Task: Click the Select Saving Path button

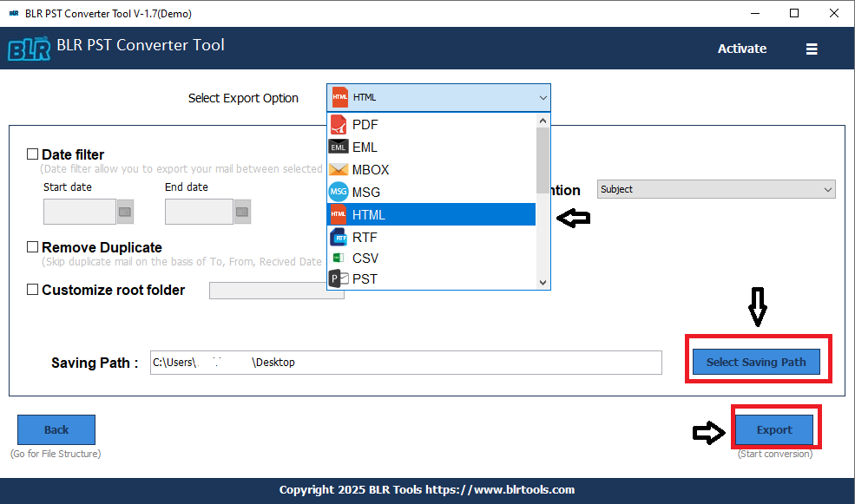Action: [756, 362]
